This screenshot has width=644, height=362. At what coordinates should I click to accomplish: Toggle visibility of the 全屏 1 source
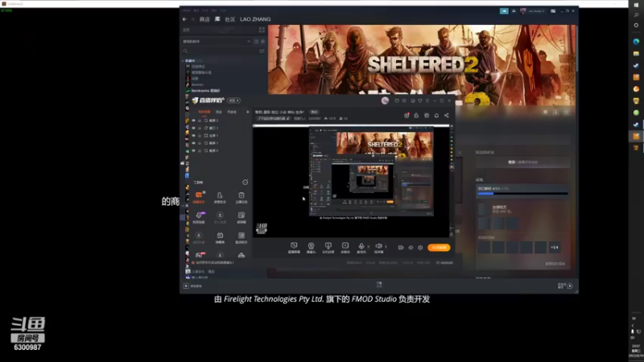click(x=193, y=135)
